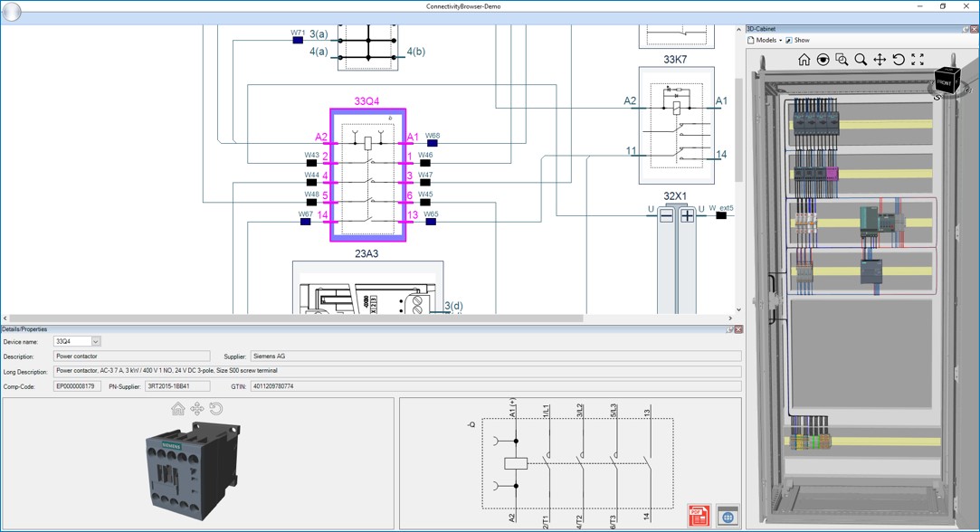Viewport: 980px width, 532px height.
Task: Open the PDF datasheet button
Action: (x=699, y=516)
